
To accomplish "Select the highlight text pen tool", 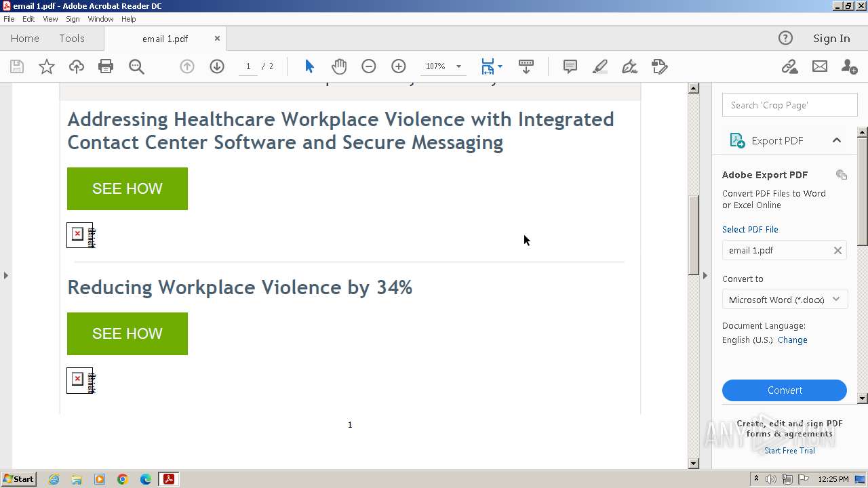I will [600, 66].
